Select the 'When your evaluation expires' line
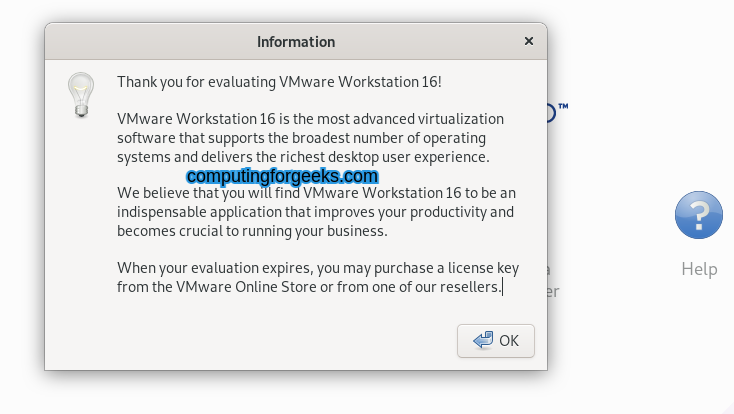 [318, 268]
